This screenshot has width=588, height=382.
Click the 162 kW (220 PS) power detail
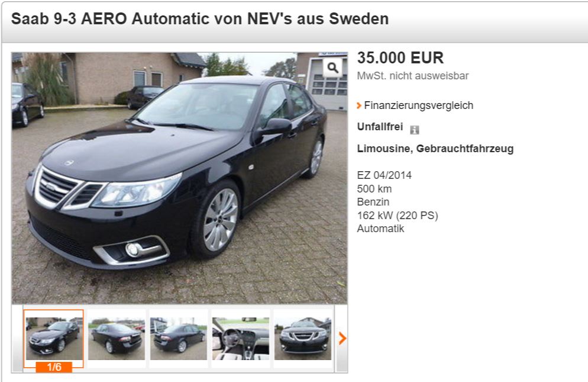398,216
